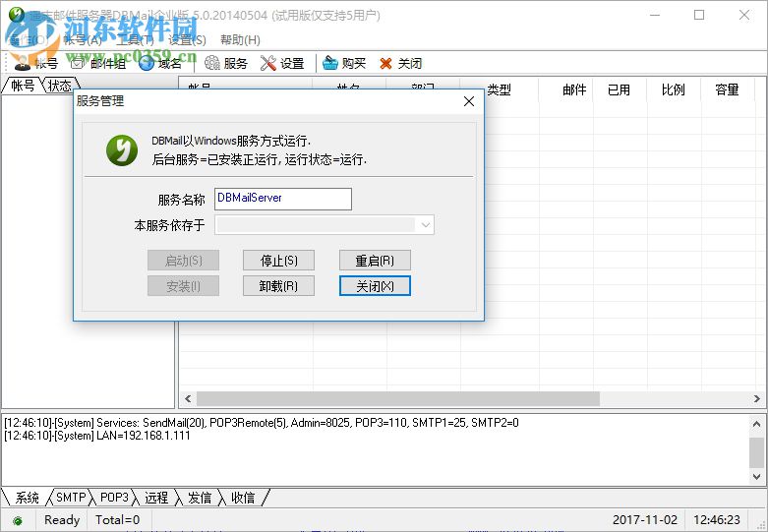Click the horizontal scrollbar left arrow

(x=188, y=399)
